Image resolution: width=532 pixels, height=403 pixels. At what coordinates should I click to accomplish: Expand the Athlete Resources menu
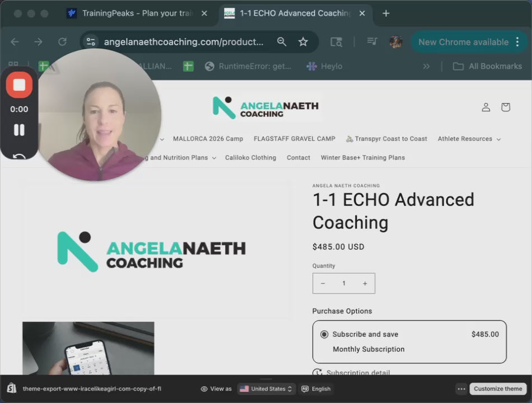coord(469,139)
